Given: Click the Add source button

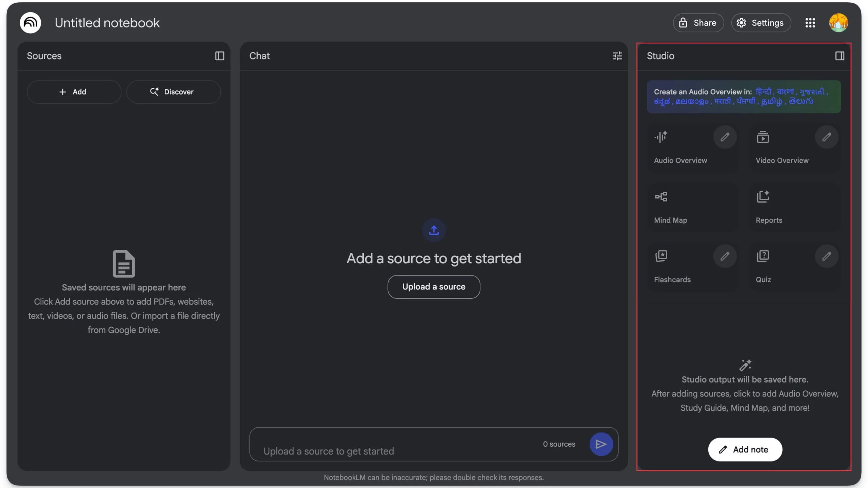Looking at the screenshot, I should (x=74, y=92).
